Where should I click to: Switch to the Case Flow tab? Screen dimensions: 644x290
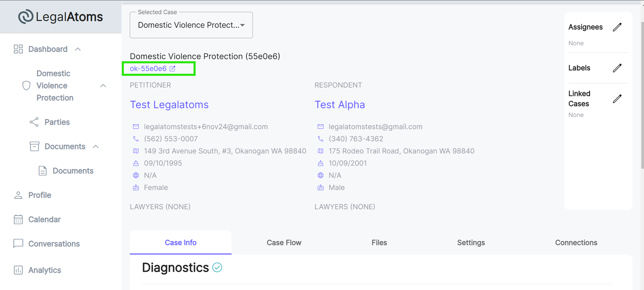tap(284, 243)
